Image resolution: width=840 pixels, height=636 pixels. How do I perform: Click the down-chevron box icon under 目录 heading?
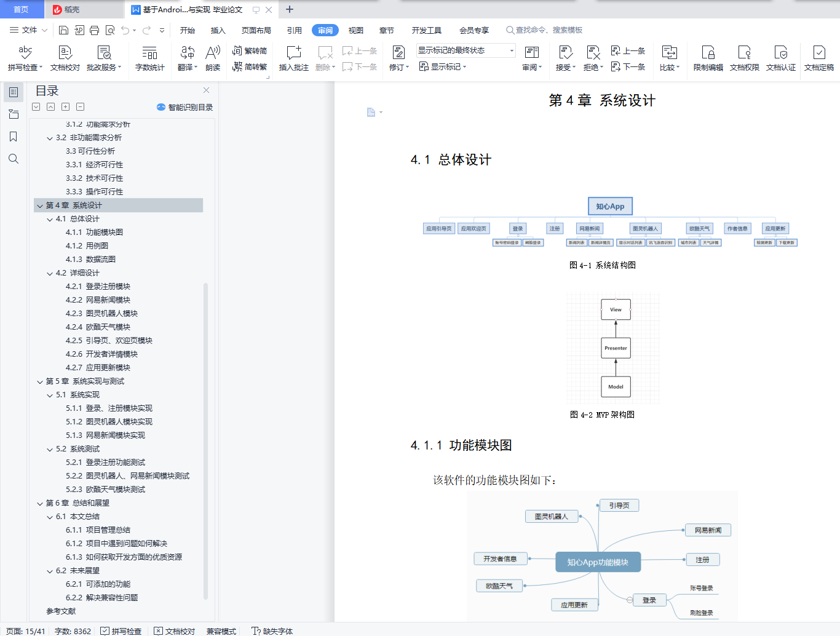click(x=36, y=107)
